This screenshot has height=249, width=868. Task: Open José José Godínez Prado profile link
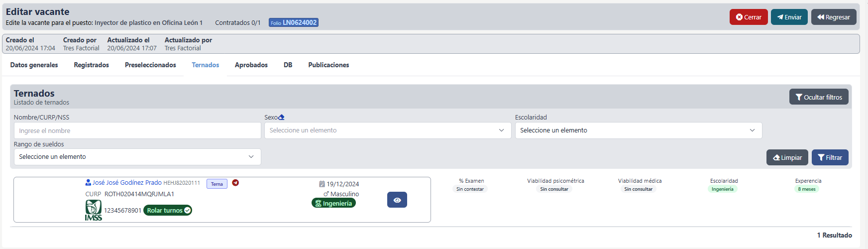(127, 183)
